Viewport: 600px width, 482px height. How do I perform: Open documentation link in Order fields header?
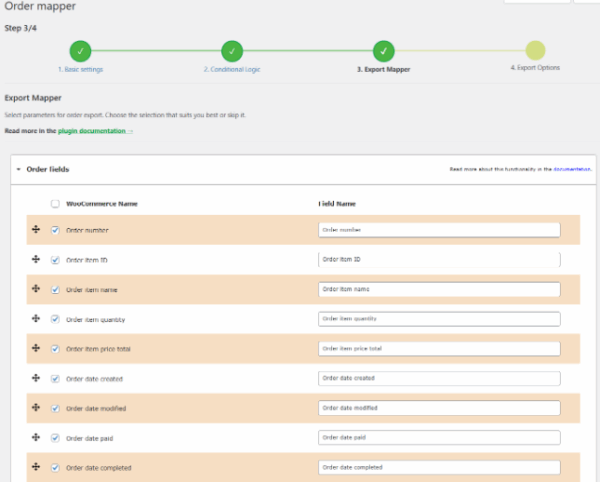pos(572,170)
